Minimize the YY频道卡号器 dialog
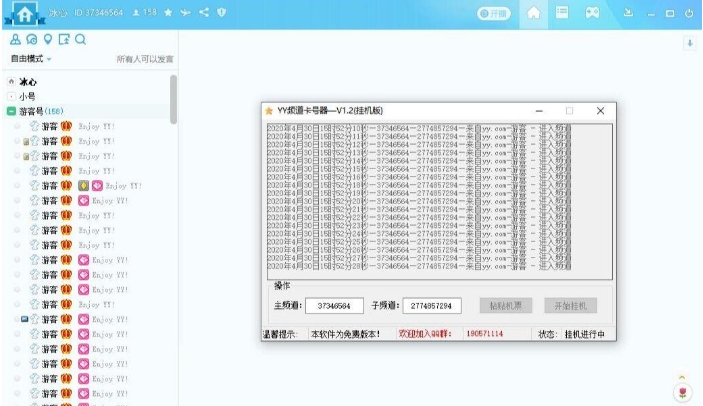The height and width of the screenshot is (406, 703). [539, 111]
